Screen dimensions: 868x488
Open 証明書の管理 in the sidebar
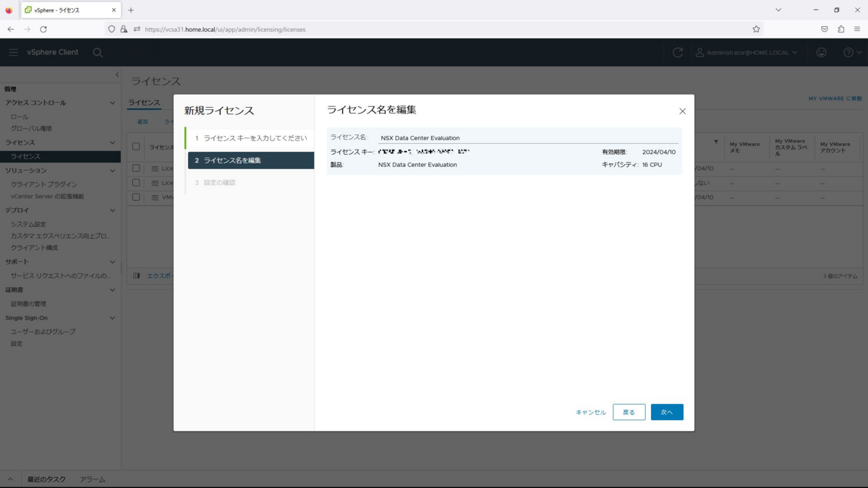pos(28,304)
